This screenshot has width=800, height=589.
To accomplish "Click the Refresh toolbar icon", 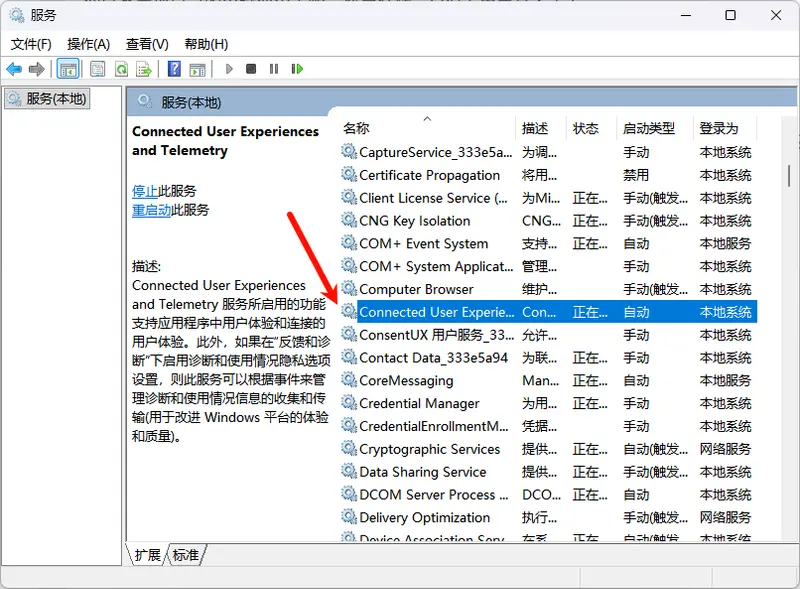I will 121,69.
